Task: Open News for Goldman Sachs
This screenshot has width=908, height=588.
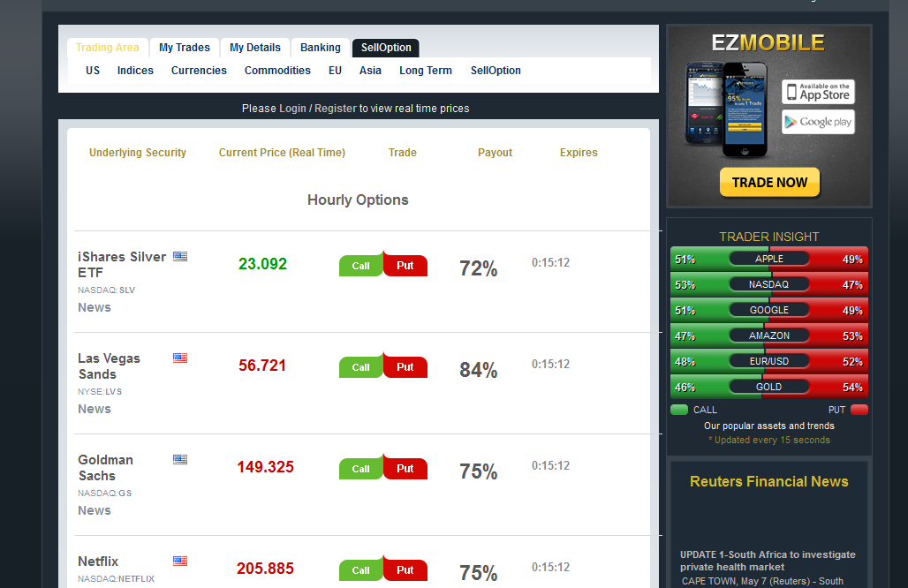Action: point(95,510)
